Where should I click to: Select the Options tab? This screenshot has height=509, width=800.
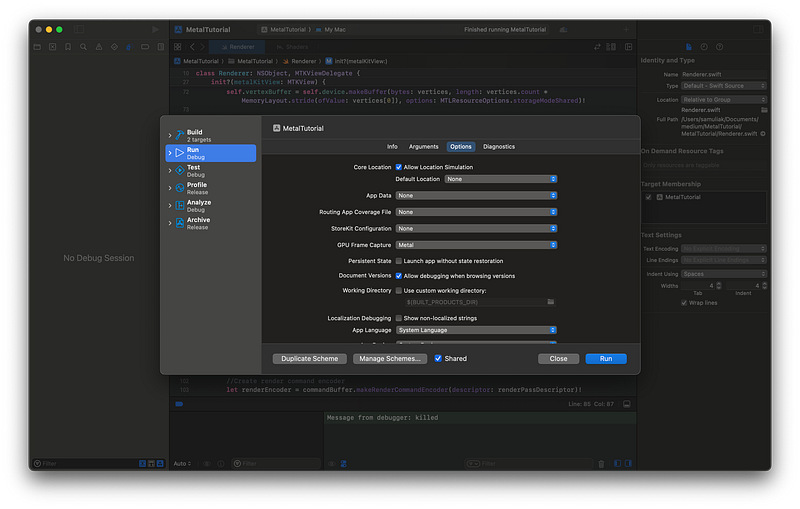(x=461, y=147)
